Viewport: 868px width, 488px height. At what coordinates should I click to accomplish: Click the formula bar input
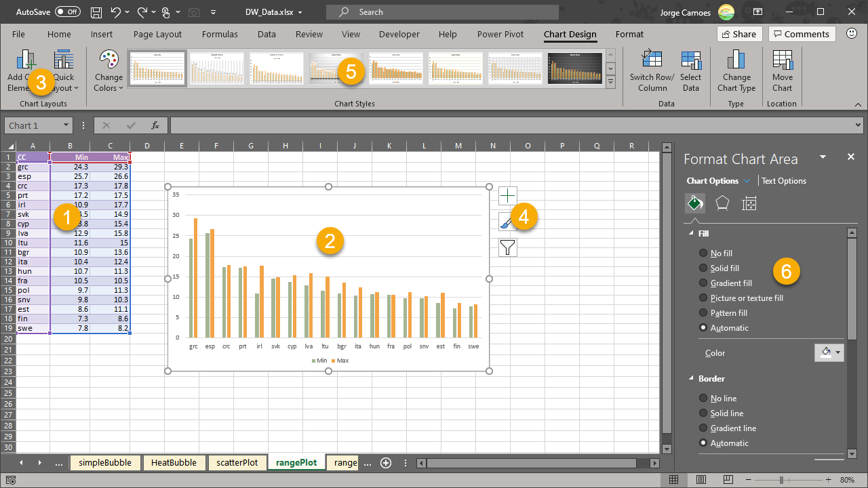511,125
